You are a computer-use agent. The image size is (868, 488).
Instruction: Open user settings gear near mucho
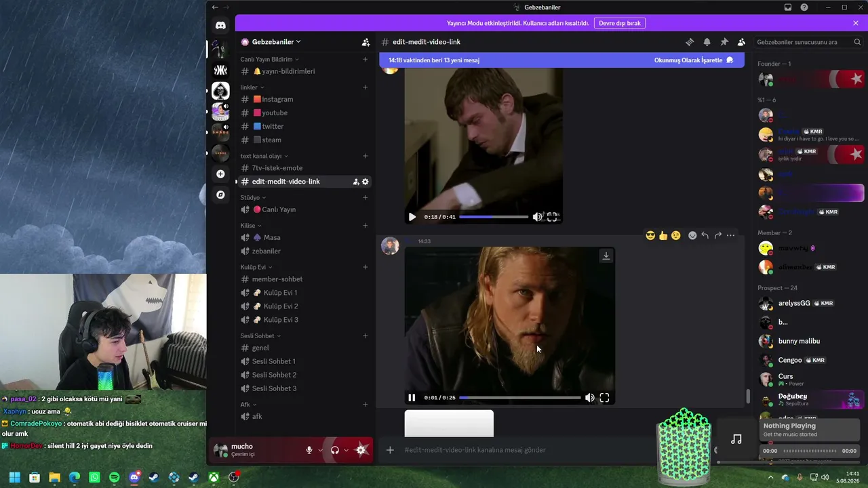(x=361, y=450)
